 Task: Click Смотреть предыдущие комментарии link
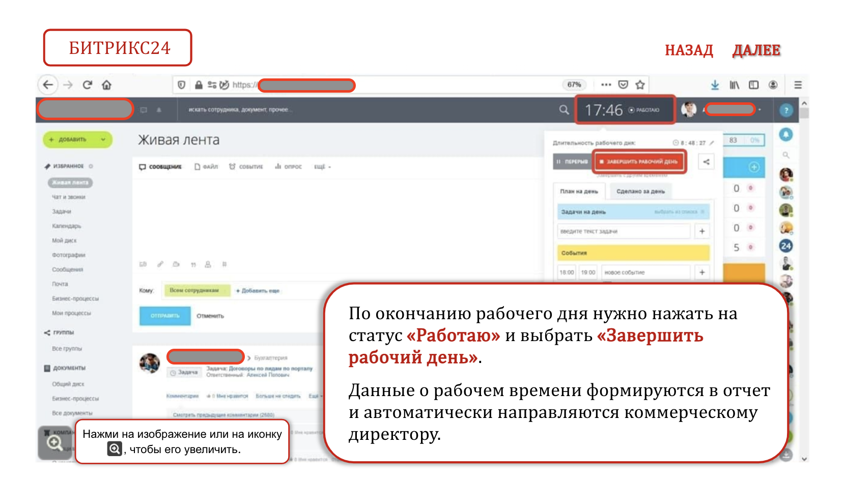[223, 415]
